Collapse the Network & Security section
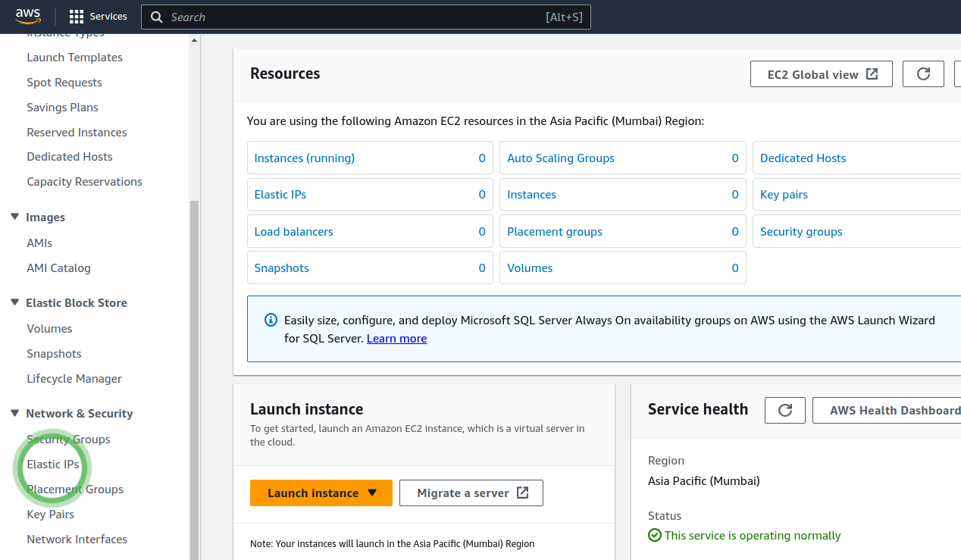The image size is (961, 560). pyautogui.click(x=14, y=413)
